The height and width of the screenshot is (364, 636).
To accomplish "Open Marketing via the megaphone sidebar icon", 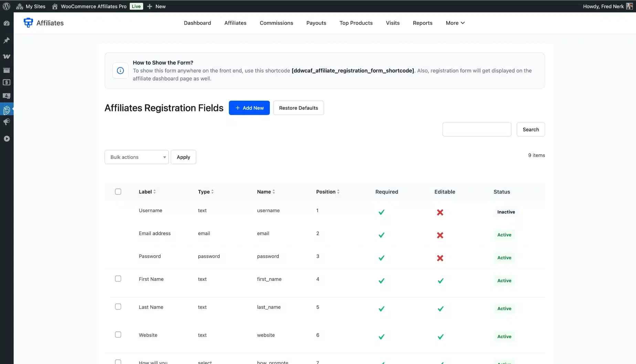I will pos(7,122).
